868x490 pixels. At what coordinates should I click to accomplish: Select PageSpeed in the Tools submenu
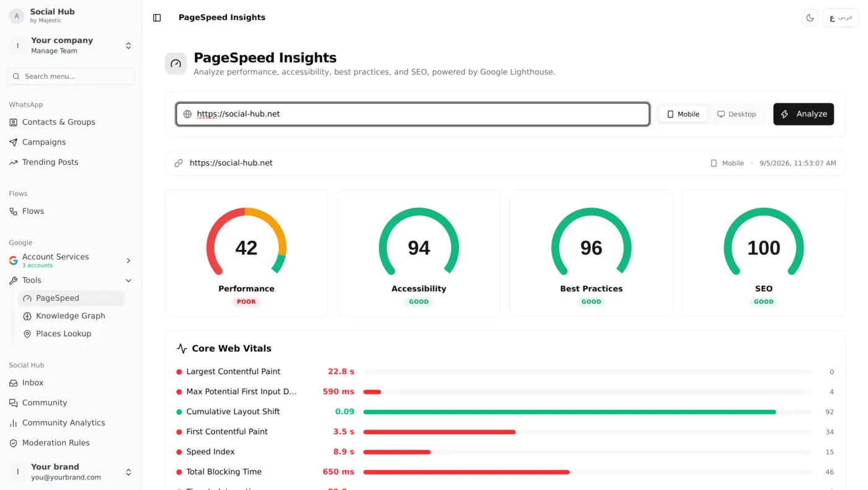(x=71, y=298)
